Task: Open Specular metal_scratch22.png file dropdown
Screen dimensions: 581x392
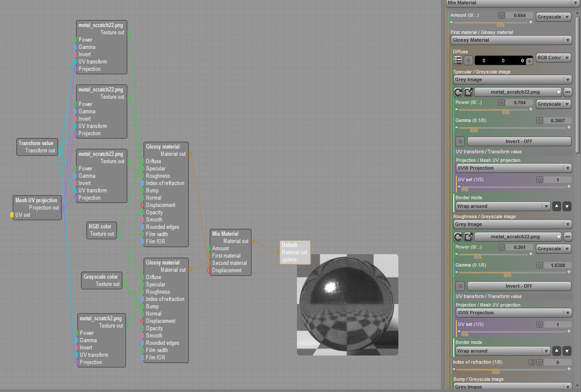Action: [518, 92]
